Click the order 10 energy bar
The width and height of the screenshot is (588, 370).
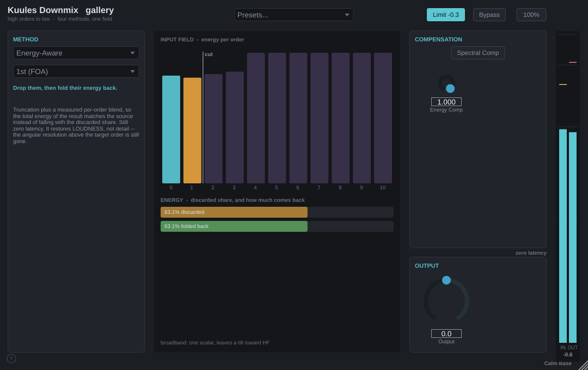click(x=383, y=118)
